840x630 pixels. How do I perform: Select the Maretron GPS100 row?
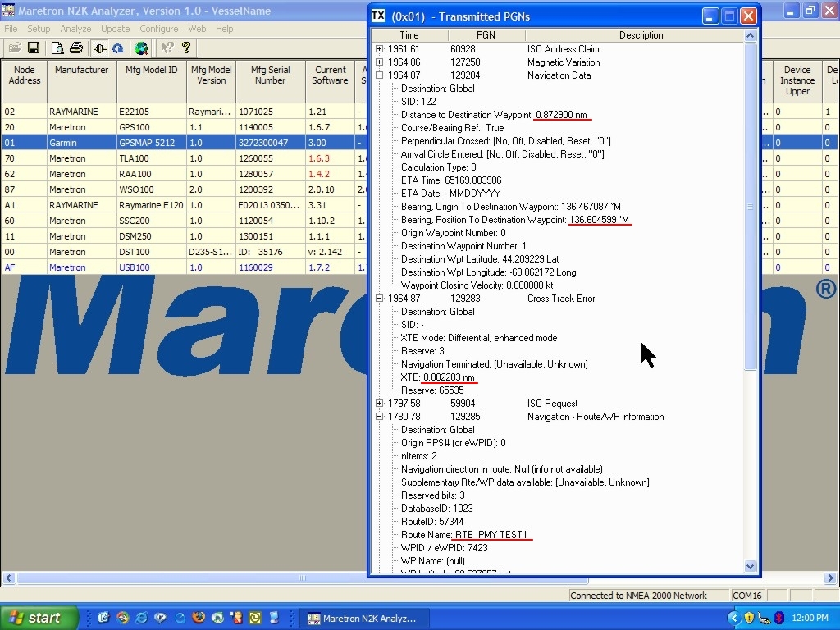point(185,127)
